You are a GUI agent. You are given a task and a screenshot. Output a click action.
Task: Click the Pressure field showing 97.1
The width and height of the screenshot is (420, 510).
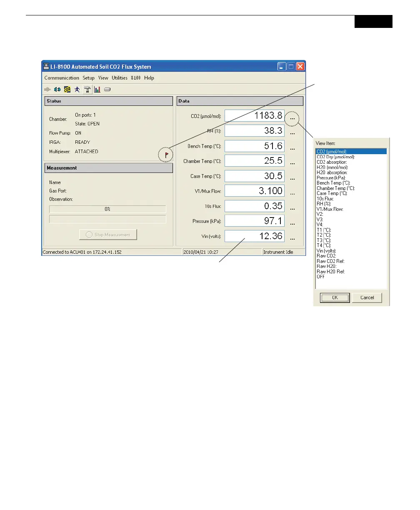[255, 221]
